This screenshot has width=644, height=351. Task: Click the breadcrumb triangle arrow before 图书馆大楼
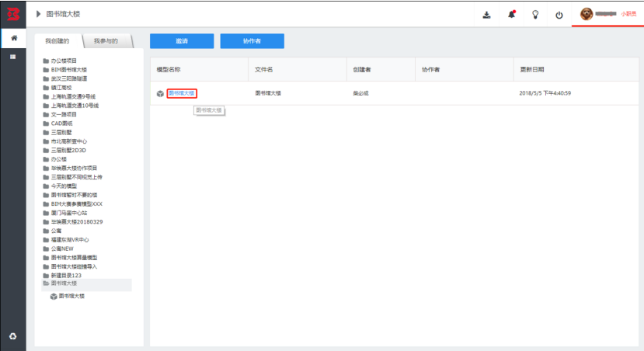tap(38, 14)
